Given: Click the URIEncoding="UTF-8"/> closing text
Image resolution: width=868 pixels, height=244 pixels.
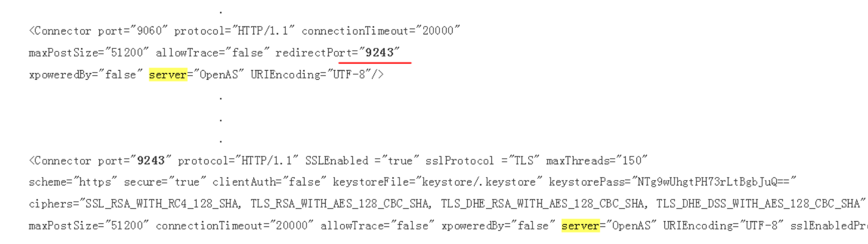Looking at the screenshot, I should pos(317,75).
